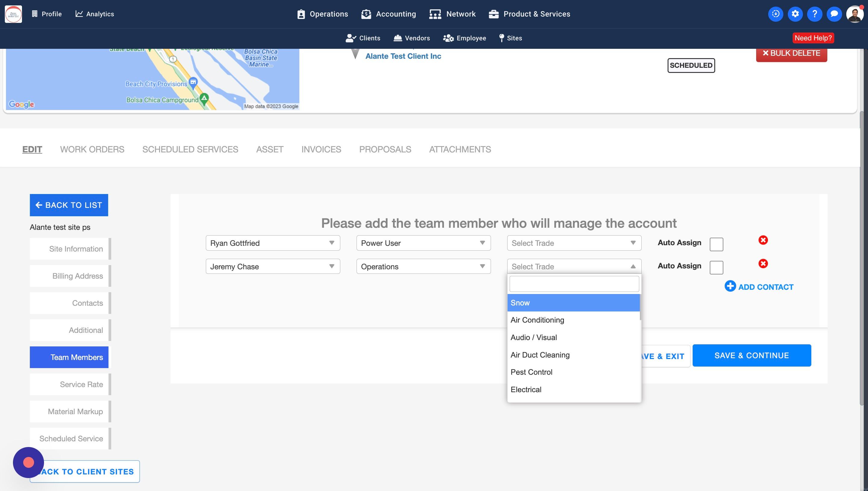Remove Ryan Gottfried row with red X
The image size is (868, 491).
click(x=763, y=240)
